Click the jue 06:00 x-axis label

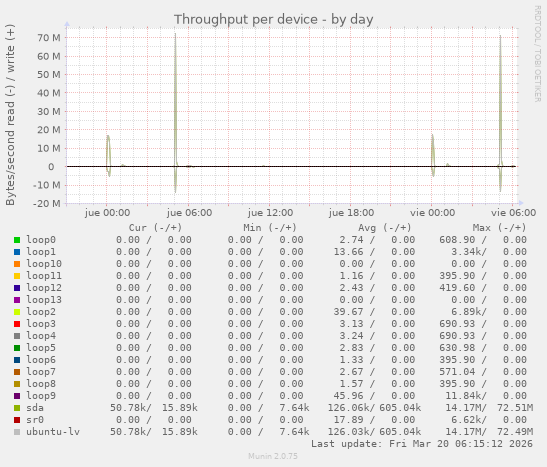pos(189,213)
